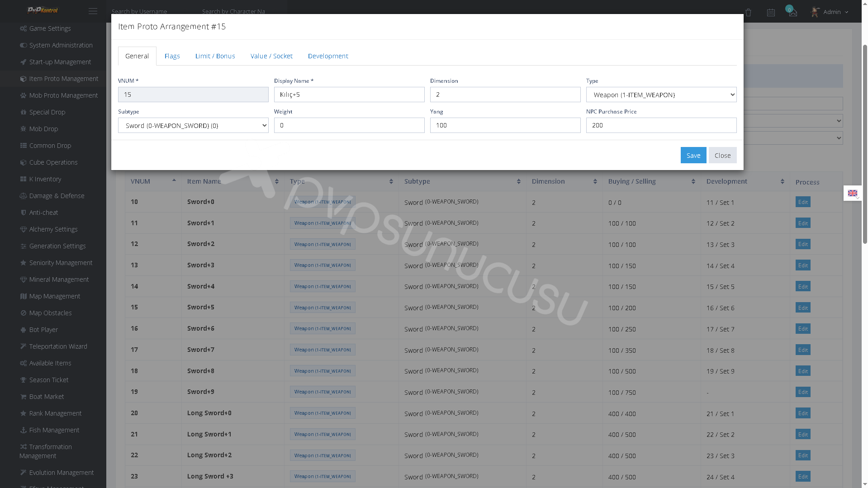
Task: Click the Close button in dialog
Action: coord(722,155)
